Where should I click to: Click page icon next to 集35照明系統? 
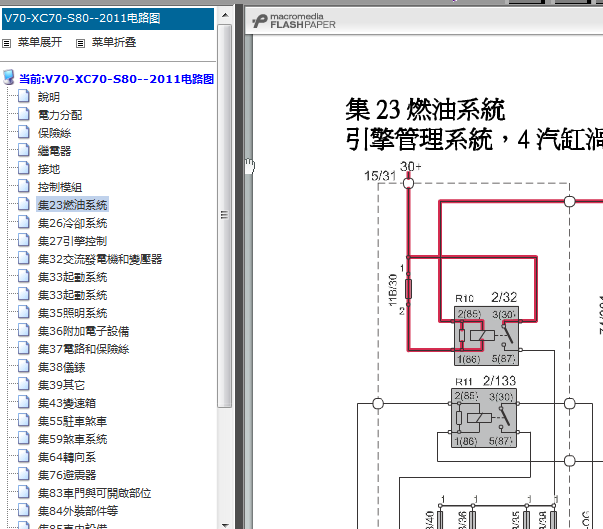tap(24, 312)
